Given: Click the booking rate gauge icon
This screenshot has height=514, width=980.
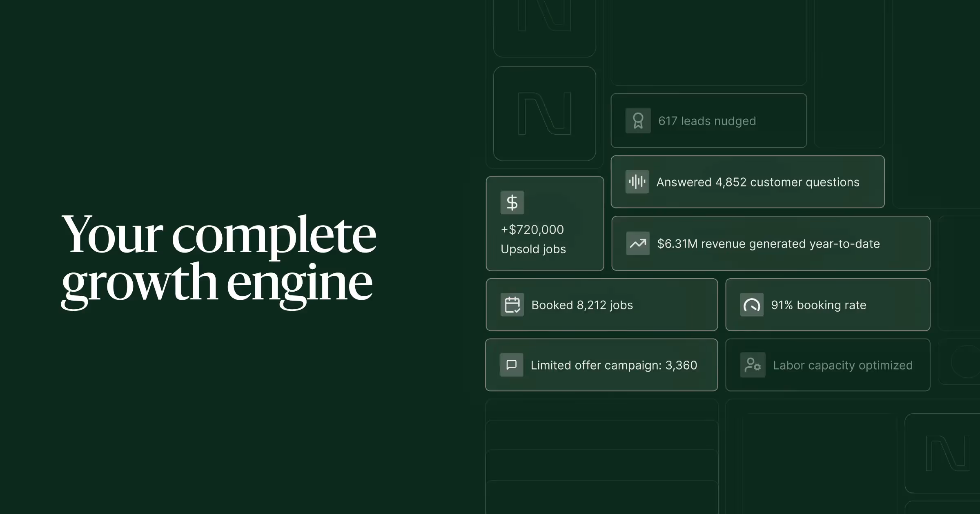Looking at the screenshot, I should point(752,305).
